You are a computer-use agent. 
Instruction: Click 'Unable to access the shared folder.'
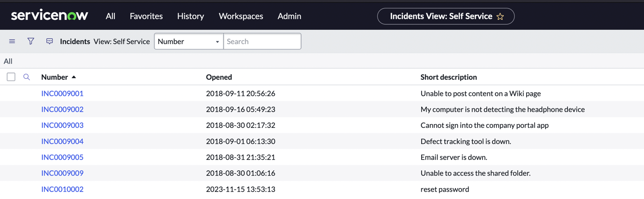point(476,173)
